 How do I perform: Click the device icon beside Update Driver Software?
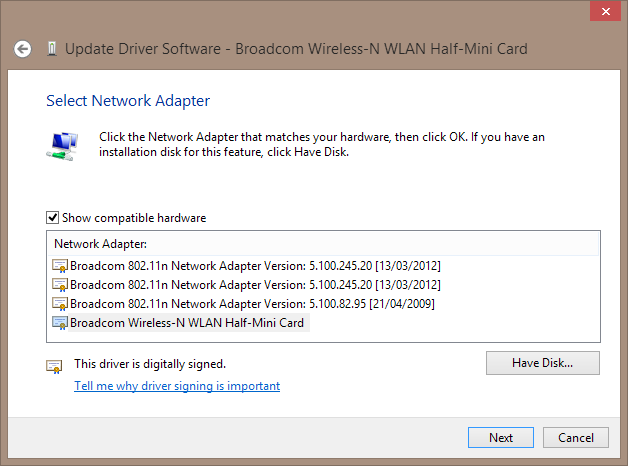tap(52, 49)
